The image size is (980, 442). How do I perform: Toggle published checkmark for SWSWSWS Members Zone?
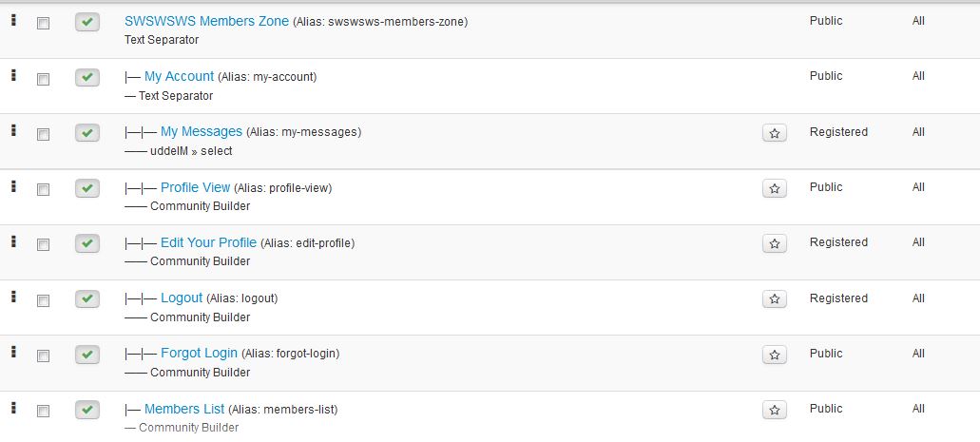(86, 22)
